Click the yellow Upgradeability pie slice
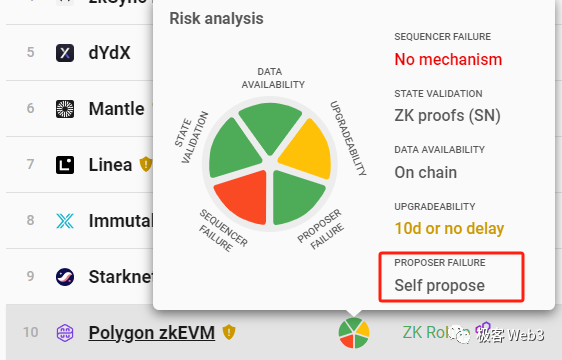Image resolution: width=562 pixels, height=360 pixels. point(308,149)
